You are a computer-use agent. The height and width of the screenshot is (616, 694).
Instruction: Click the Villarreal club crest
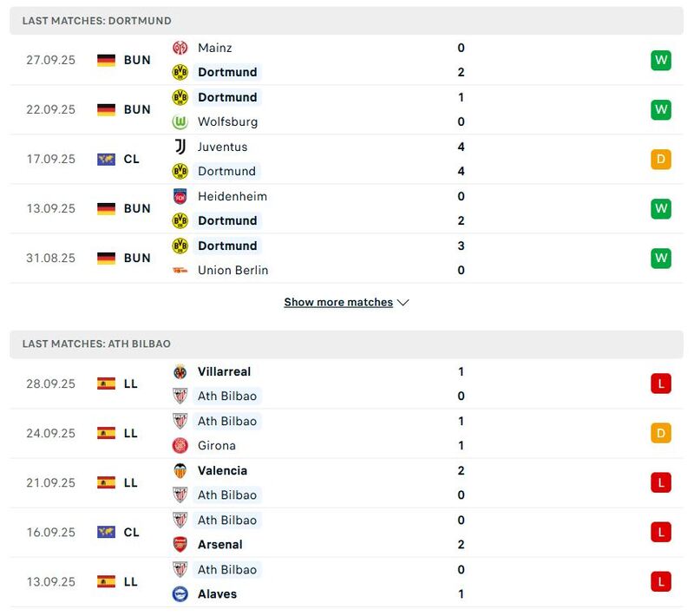pyautogui.click(x=182, y=370)
